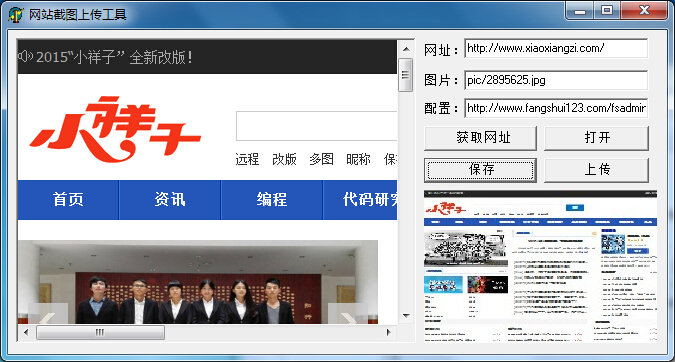Select the 编程 navigation tab
675x362 pixels.
272,200
